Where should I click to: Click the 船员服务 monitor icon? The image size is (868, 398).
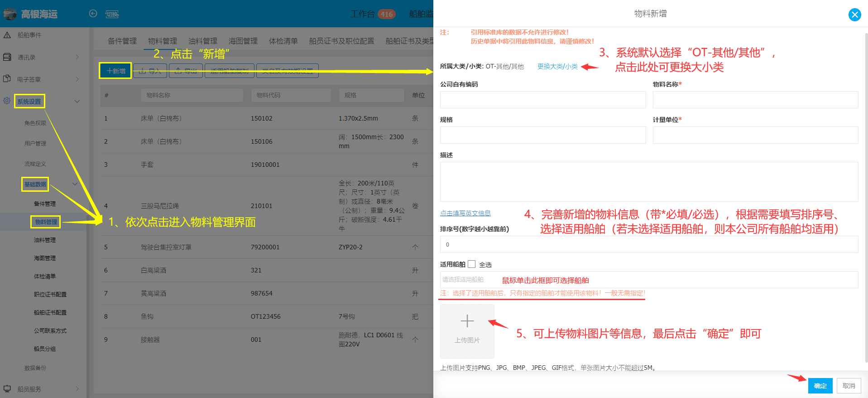pyautogui.click(x=7, y=389)
